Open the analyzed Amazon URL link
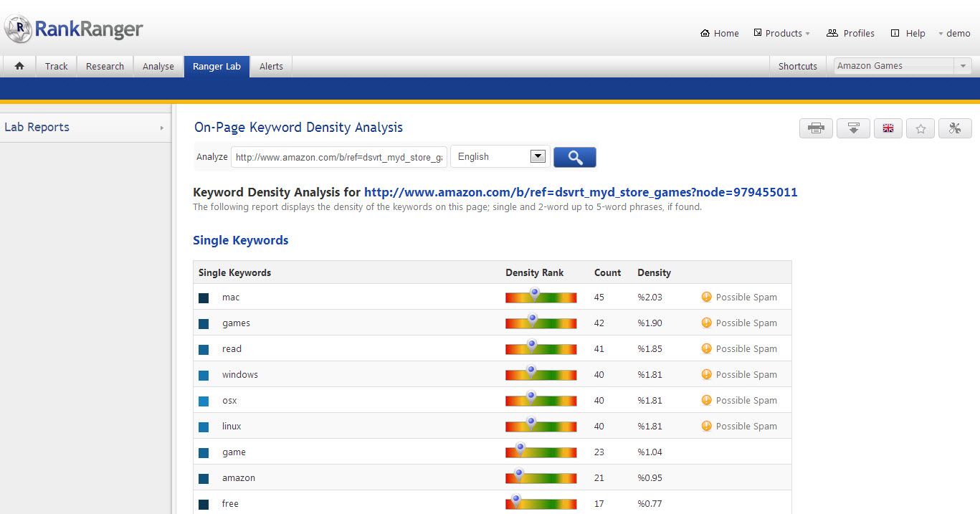This screenshot has height=514, width=980. coord(581,192)
